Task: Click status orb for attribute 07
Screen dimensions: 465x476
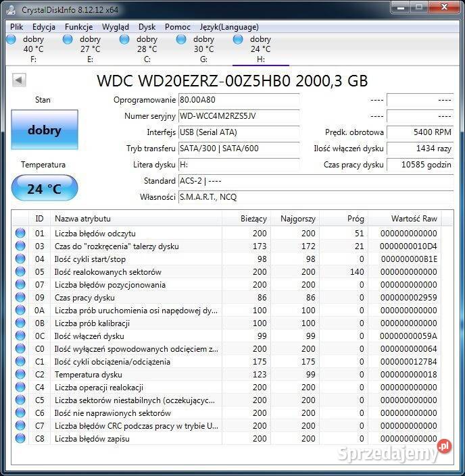Action: [20, 284]
